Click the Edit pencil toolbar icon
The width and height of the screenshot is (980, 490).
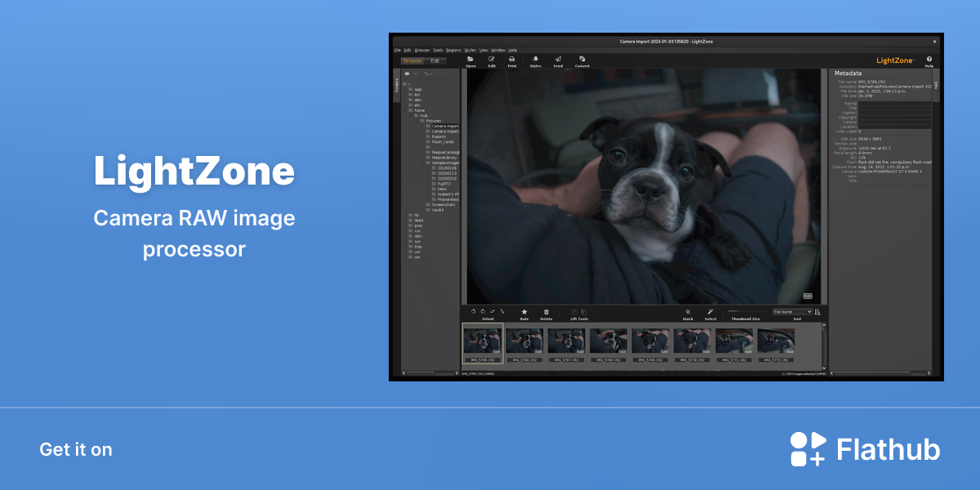click(492, 59)
